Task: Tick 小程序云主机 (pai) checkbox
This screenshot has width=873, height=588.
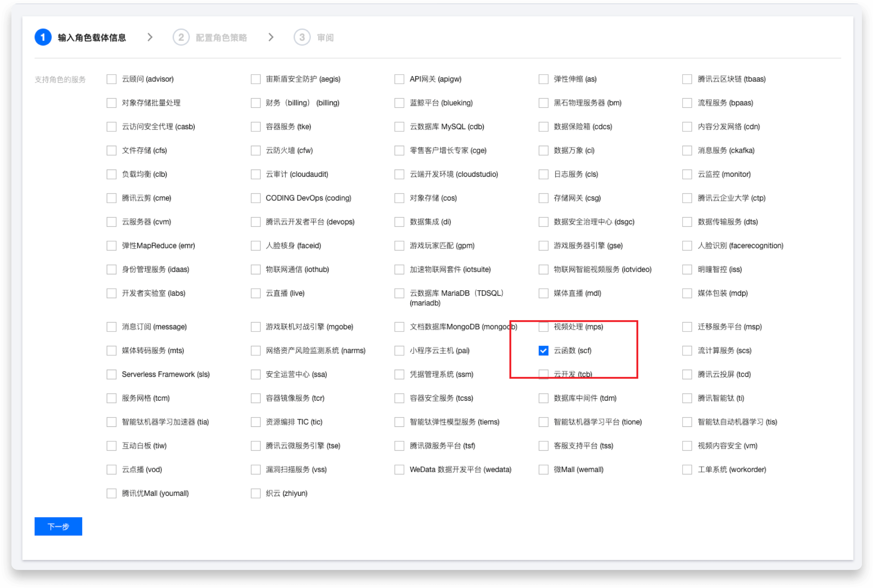Action: click(x=399, y=350)
